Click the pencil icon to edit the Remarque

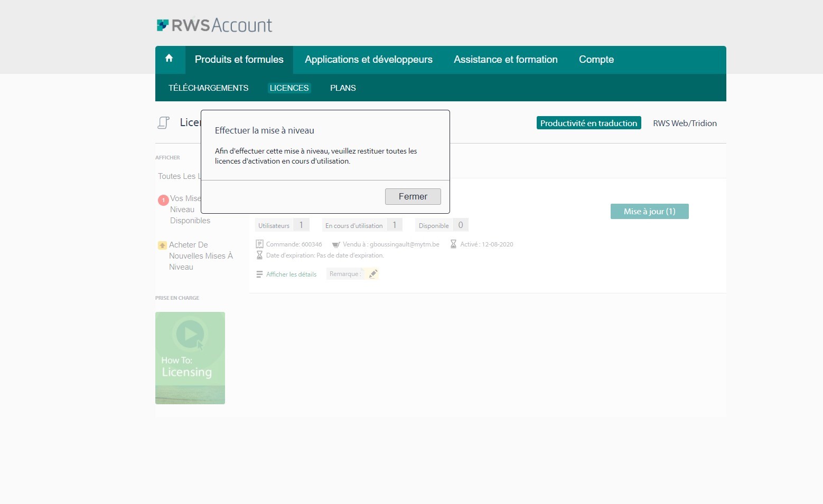(x=373, y=273)
